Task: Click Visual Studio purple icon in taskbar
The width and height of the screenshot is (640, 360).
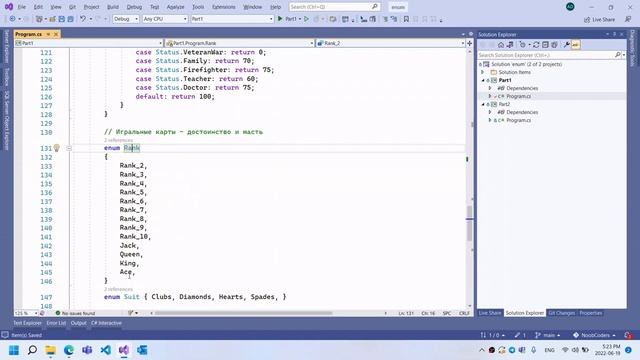Action: [124, 350]
